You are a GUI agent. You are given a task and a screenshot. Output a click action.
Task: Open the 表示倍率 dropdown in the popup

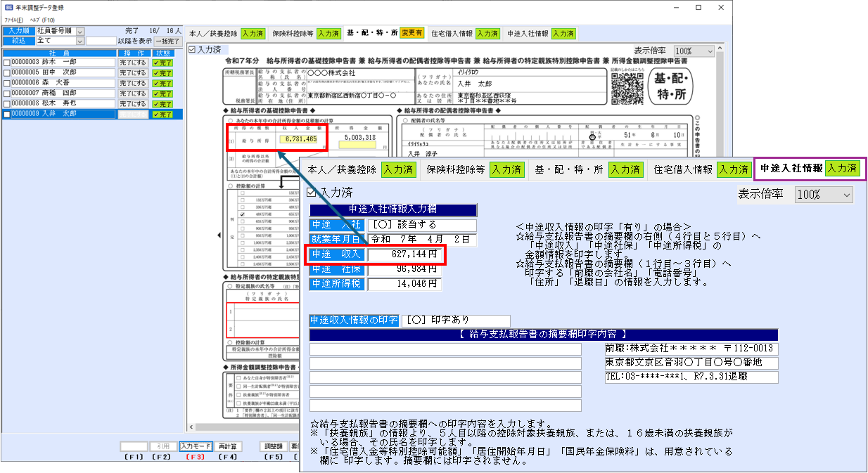pos(845,195)
